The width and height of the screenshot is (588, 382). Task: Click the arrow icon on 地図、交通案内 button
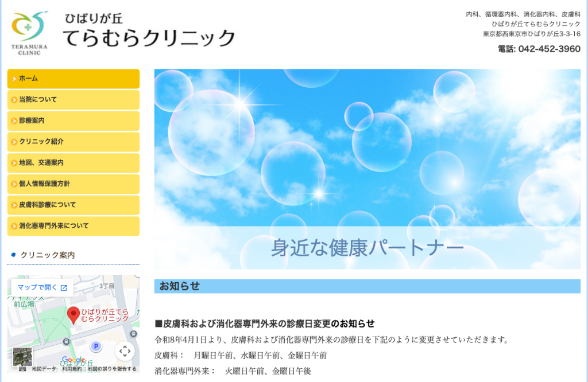click(14, 163)
